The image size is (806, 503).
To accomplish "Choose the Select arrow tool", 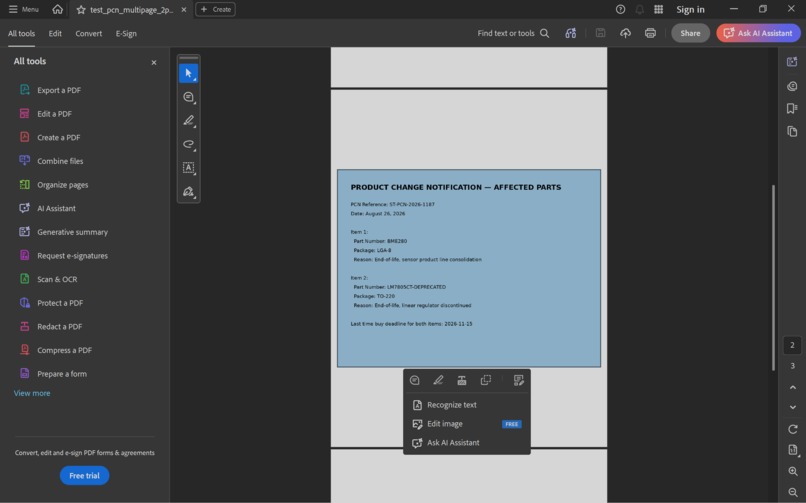I will click(x=189, y=73).
